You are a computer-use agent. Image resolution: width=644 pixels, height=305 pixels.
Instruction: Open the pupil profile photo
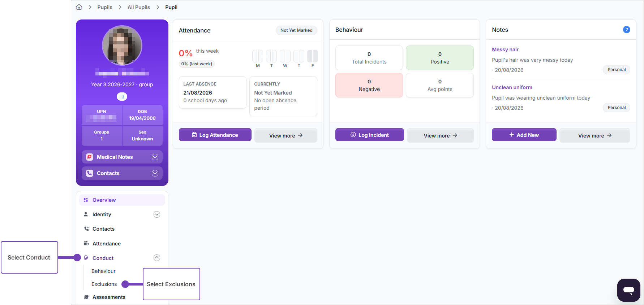(122, 45)
